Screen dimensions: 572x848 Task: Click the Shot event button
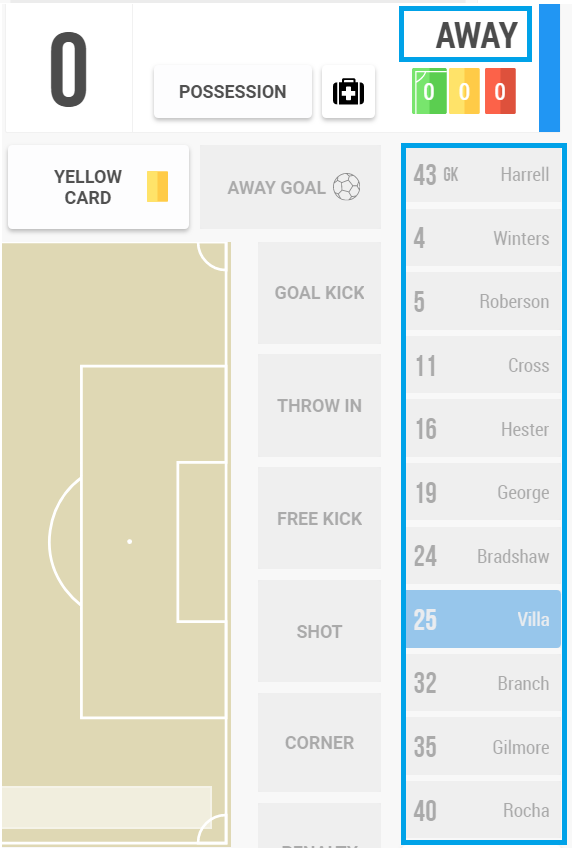[320, 631]
